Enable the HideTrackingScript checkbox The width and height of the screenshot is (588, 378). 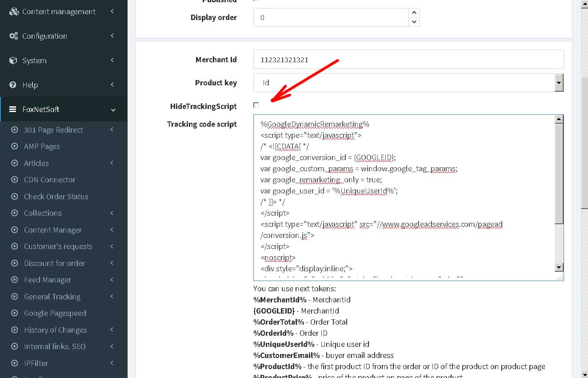[x=256, y=105]
